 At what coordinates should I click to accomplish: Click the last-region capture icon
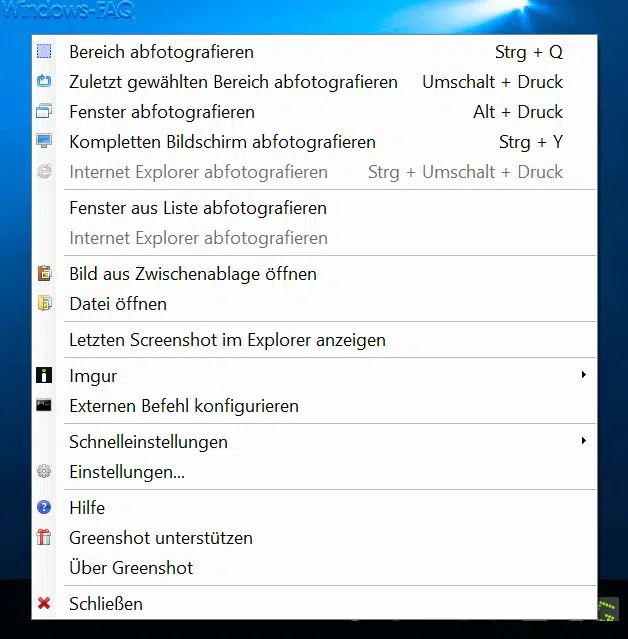coord(44,81)
